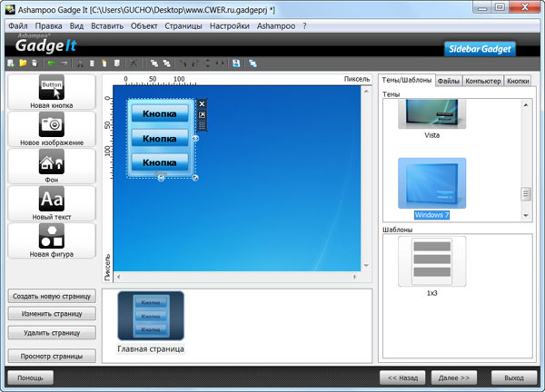The image size is (545, 392).
Task: Select the Windows 7 theme thumbnail
Action: point(431,183)
